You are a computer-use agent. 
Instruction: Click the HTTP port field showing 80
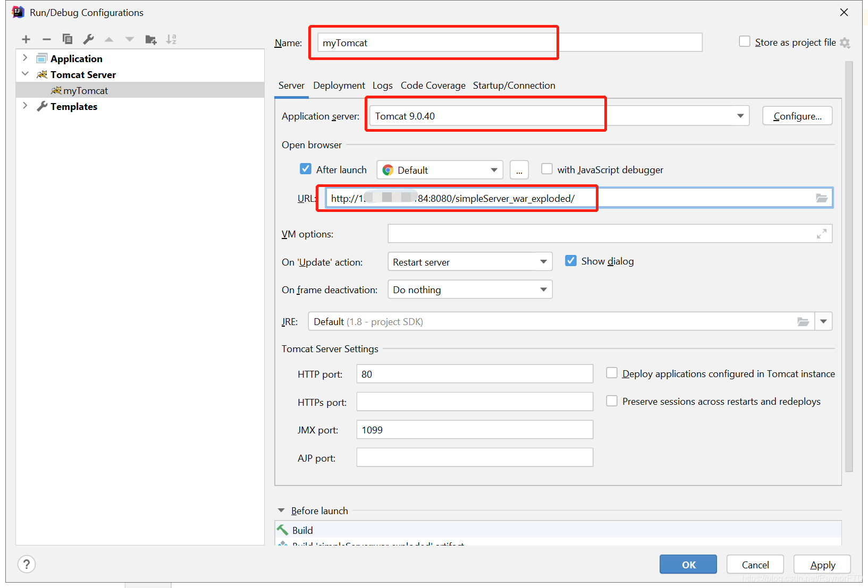[x=475, y=374]
